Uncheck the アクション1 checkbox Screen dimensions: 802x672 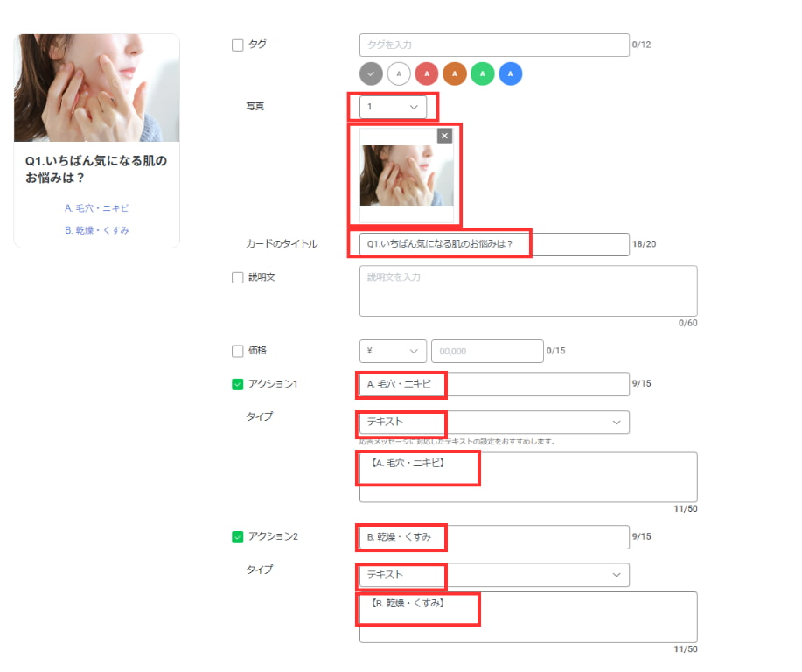pyautogui.click(x=237, y=384)
